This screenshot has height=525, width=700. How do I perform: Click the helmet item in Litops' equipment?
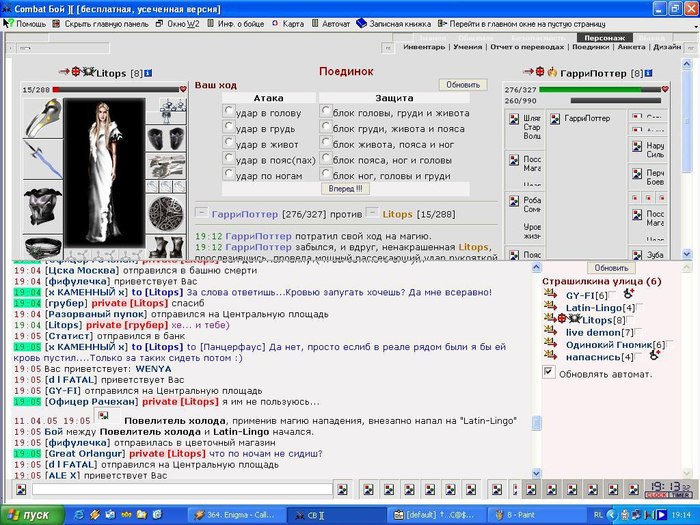click(43, 118)
